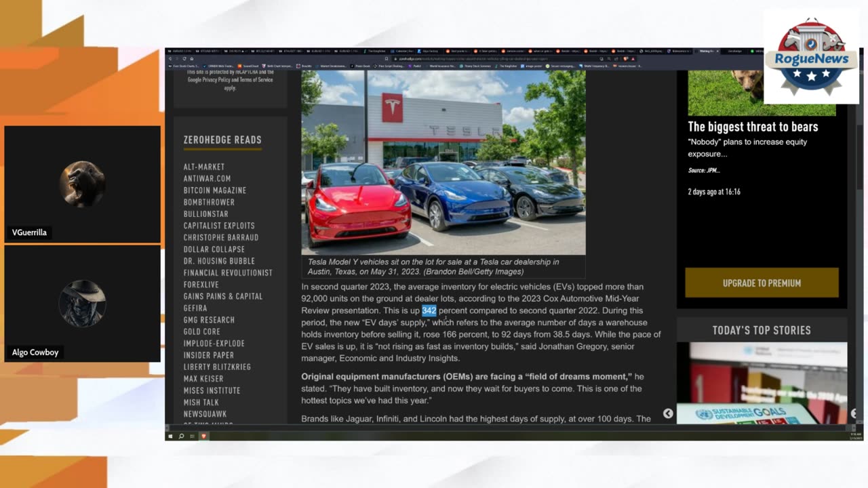Open FOREXLIVE link
This screenshot has width=868, height=488.
[201, 285]
